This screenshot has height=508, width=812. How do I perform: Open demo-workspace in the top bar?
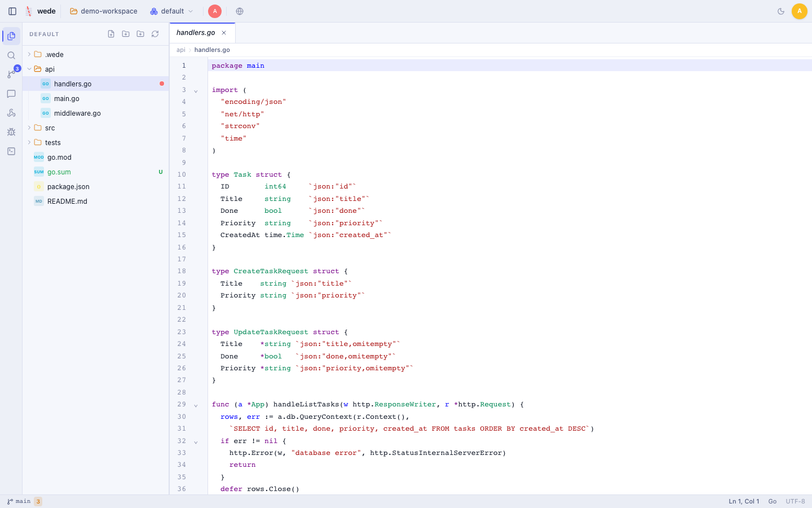[x=104, y=11]
